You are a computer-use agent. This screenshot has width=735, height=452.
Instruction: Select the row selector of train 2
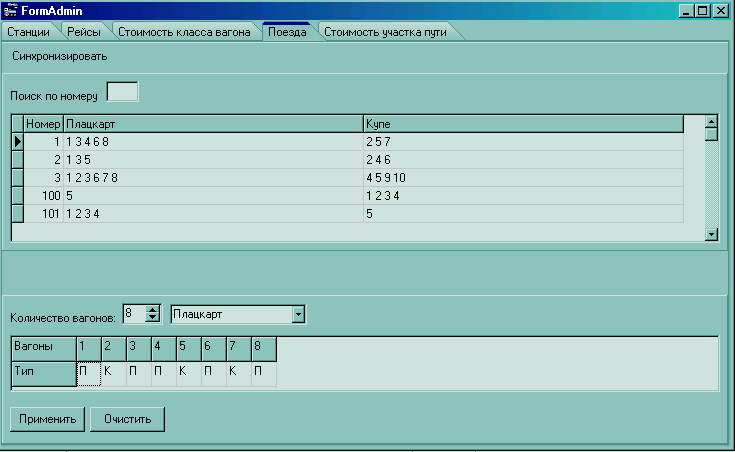[x=18, y=160]
